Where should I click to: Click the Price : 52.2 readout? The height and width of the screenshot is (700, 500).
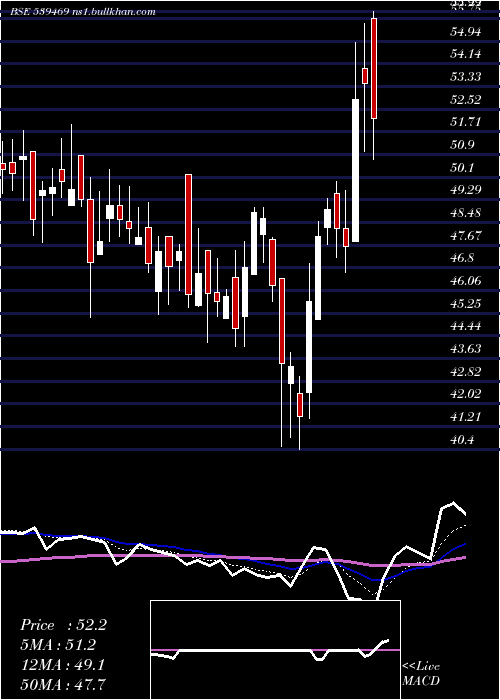(63, 625)
